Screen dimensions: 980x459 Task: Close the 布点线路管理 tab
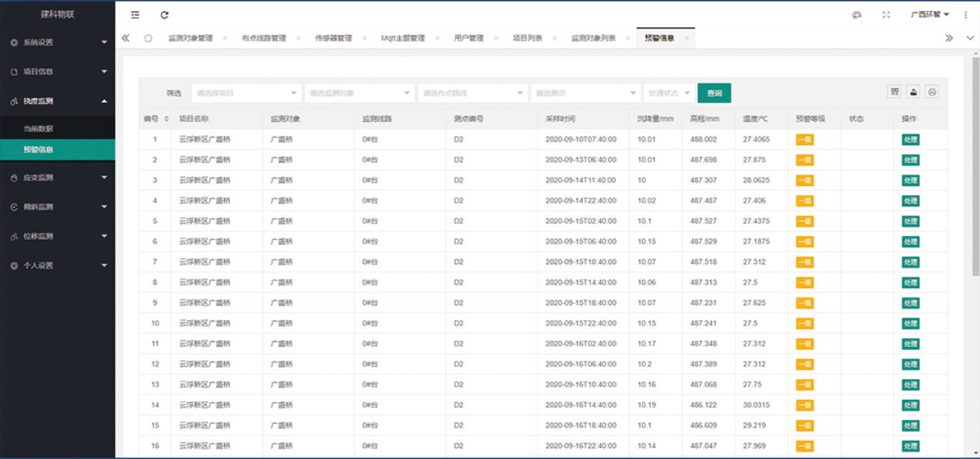(x=298, y=38)
